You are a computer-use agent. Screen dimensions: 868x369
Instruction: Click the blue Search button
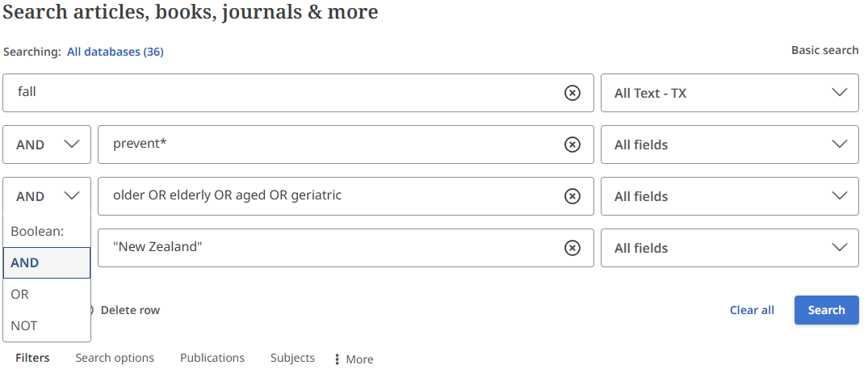pyautogui.click(x=826, y=310)
